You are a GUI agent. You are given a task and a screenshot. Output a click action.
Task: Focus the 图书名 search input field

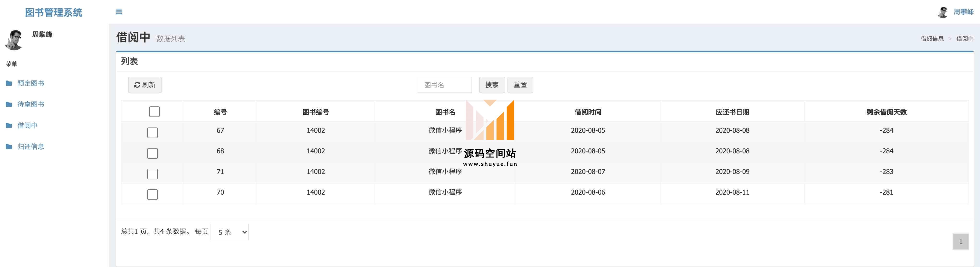click(x=445, y=85)
